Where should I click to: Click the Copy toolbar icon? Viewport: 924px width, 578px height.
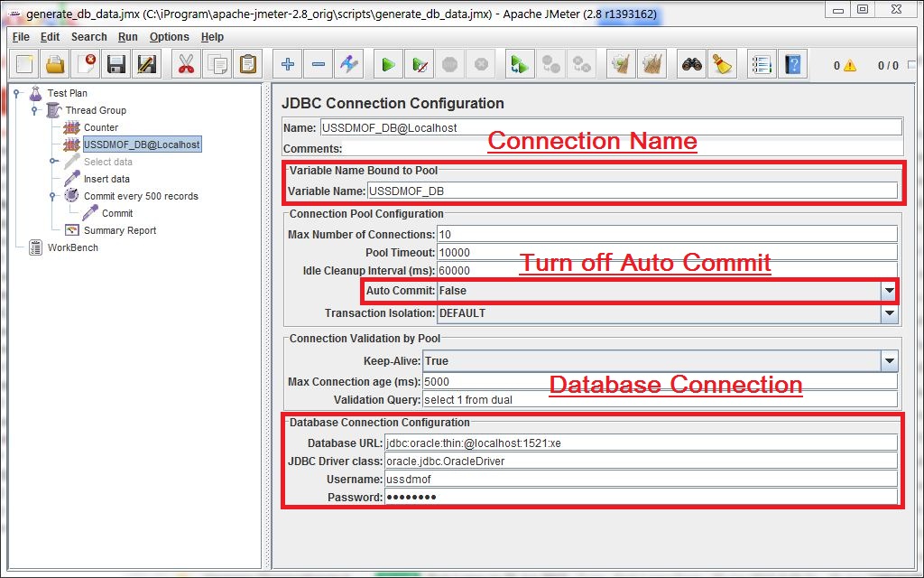click(x=217, y=64)
